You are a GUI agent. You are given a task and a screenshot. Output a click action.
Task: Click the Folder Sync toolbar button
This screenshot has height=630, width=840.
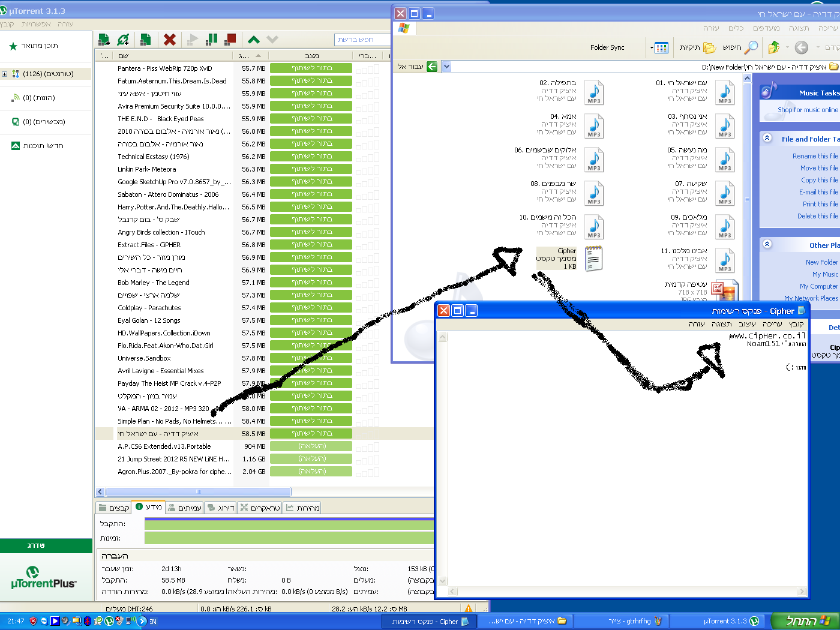click(607, 47)
